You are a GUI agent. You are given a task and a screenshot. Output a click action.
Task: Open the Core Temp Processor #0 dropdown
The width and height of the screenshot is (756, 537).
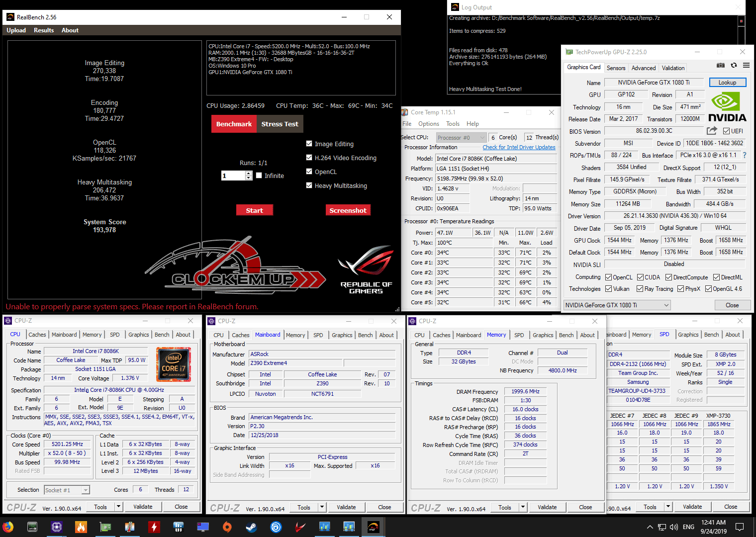point(461,138)
